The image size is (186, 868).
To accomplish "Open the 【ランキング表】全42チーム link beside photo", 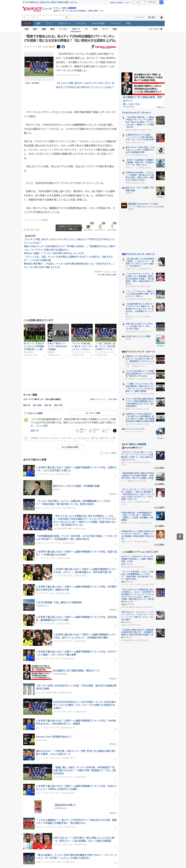I will tap(85, 85).
